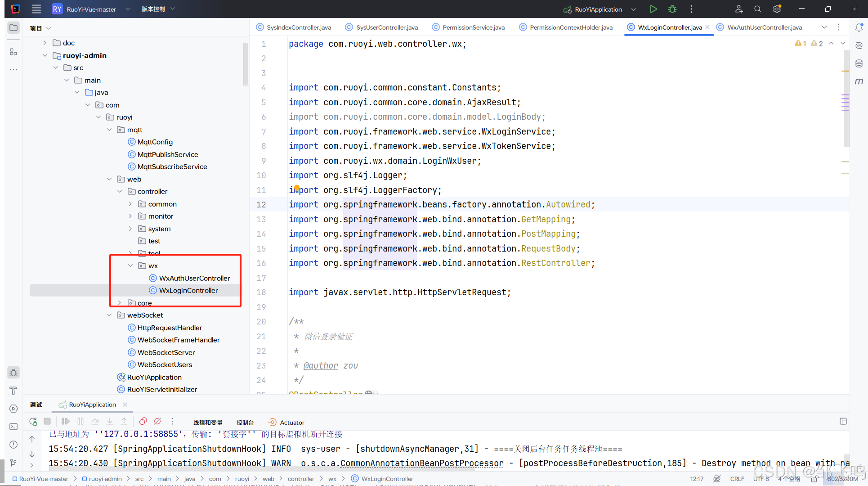Show more tool windows ellipsis
The width and height of the screenshot is (868, 486).
pos(13,70)
